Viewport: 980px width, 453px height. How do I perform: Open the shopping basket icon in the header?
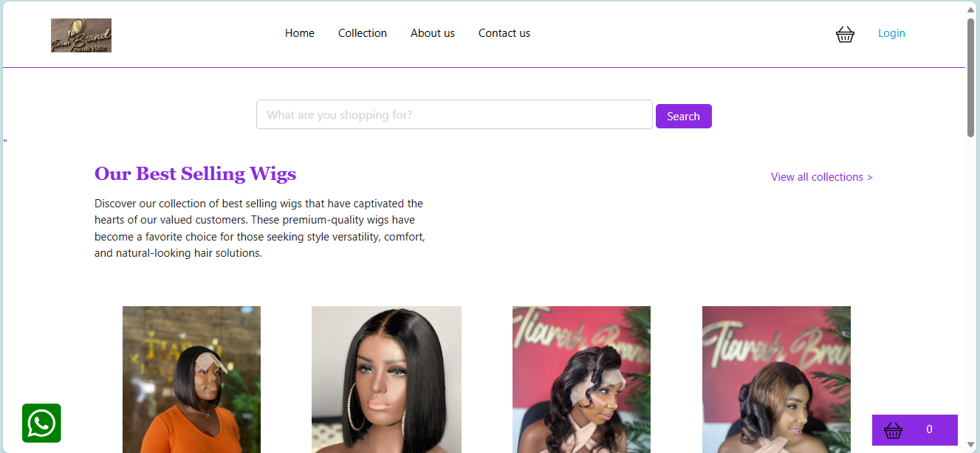point(845,34)
